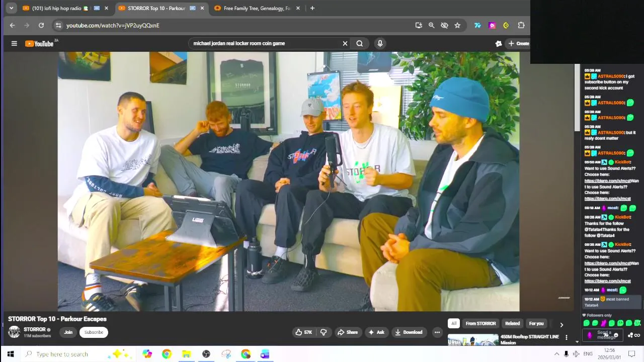The height and width of the screenshot is (362, 644).
Task: Click the browser back arrow
Action: coord(13,25)
